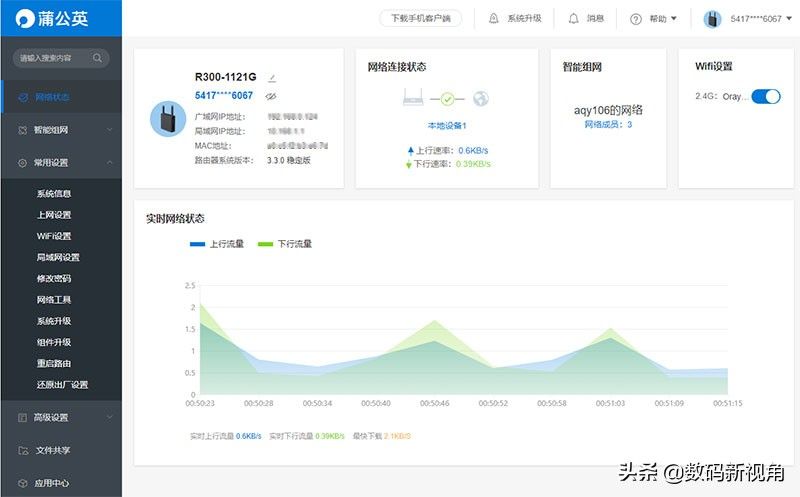Expand the 高级设置 sidebar chevron
800x497 pixels.
110,417
